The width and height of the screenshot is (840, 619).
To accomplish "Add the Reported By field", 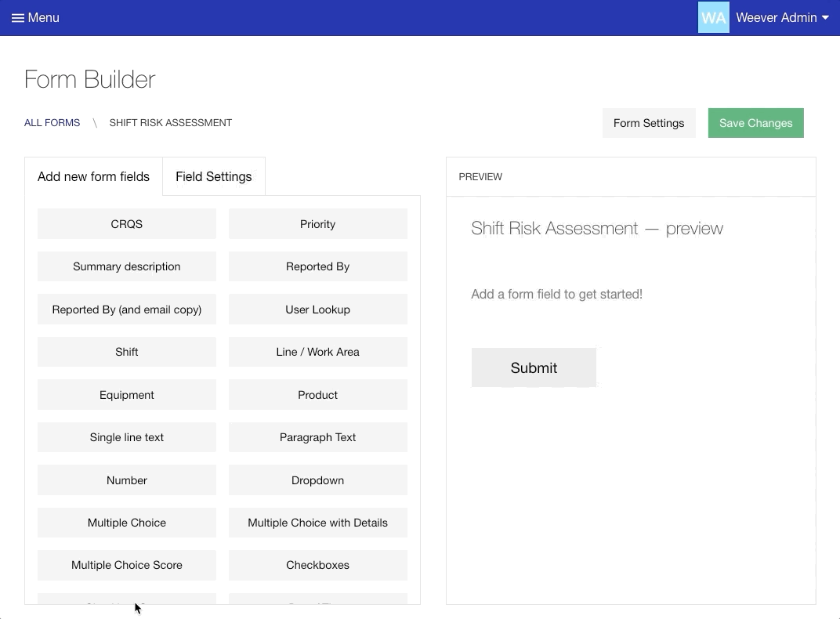I will [317, 266].
